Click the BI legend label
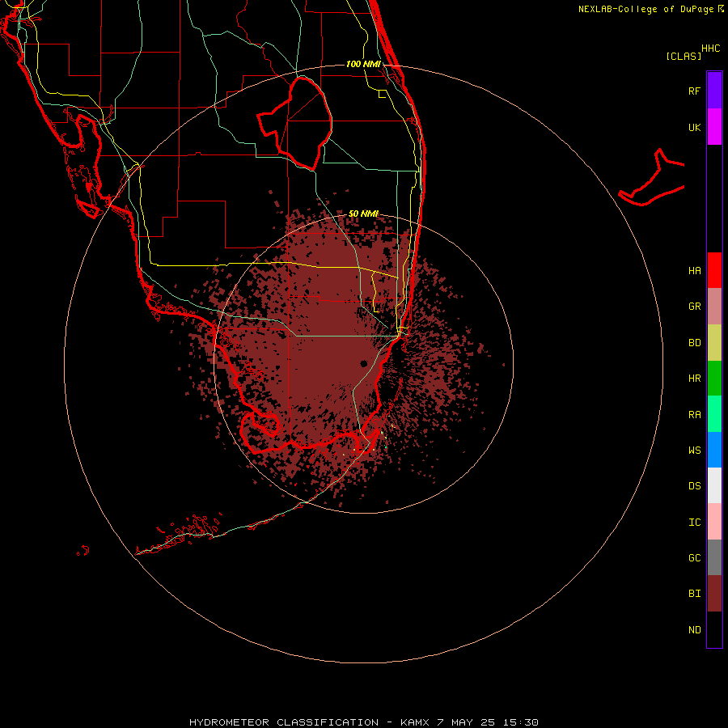 [694, 594]
